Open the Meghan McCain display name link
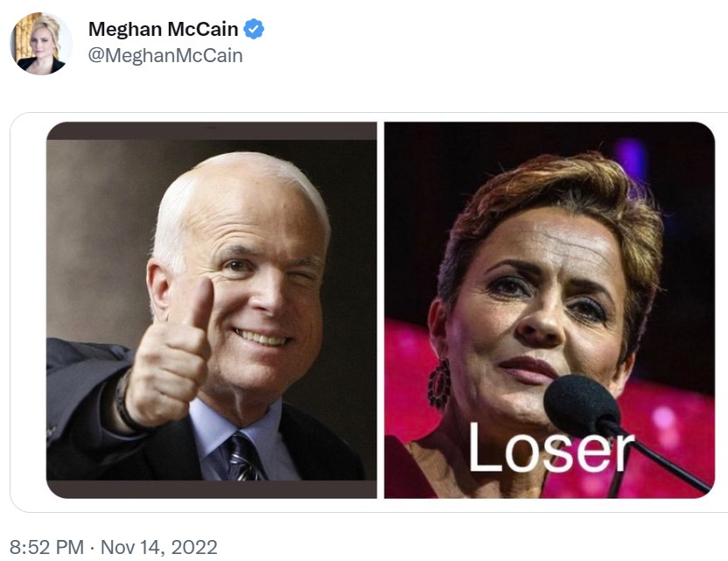This screenshot has height=561, width=728. (163, 29)
